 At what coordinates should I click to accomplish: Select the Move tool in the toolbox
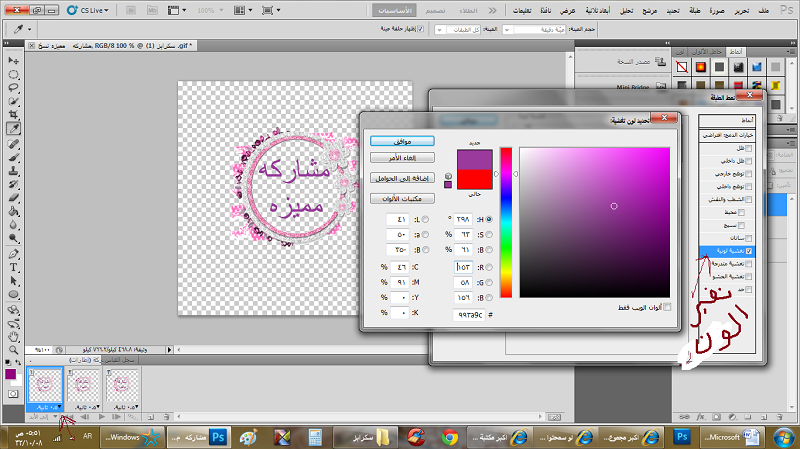click(15, 59)
